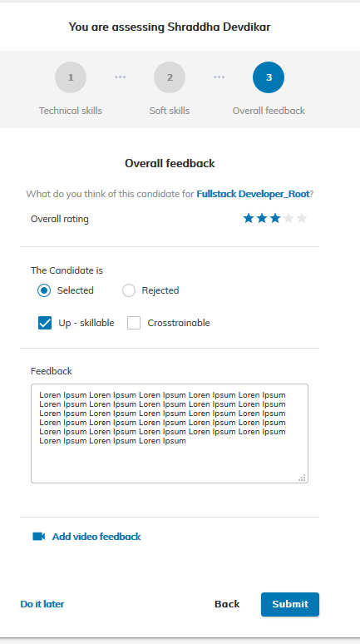This screenshot has width=360, height=644.
Task: Give a five star overall rating
Action: tap(302, 218)
